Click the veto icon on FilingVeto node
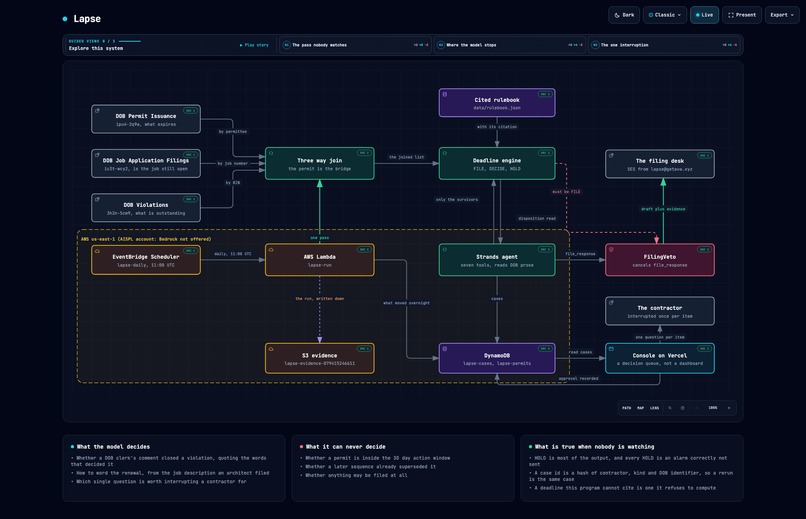806x519 pixels. (611, 250)
